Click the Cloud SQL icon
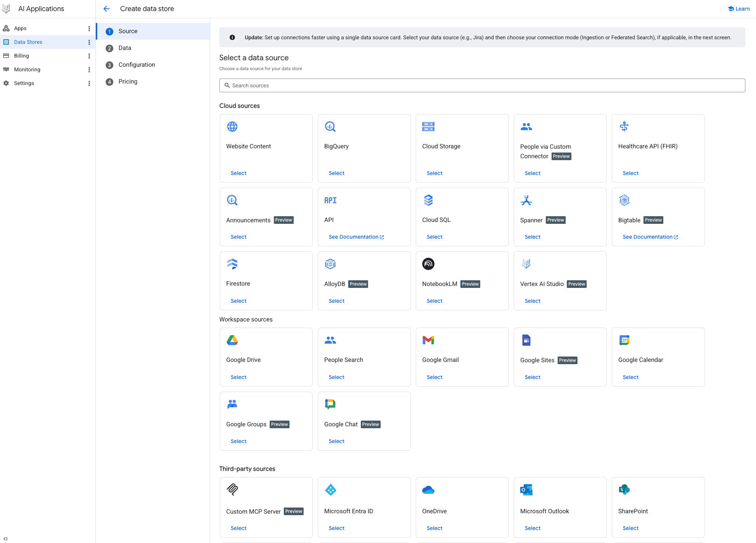Viewport: 756px width, 543px height. point(428,200)
